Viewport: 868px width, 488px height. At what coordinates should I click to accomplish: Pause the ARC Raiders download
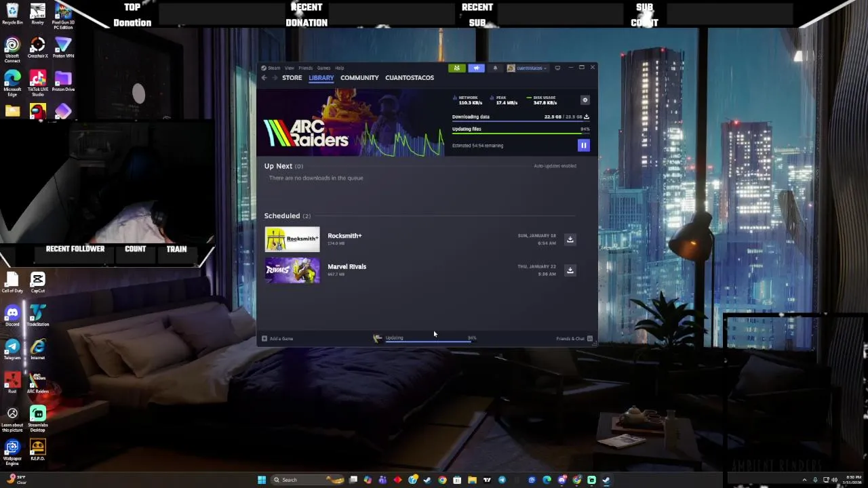pos(583,145)
